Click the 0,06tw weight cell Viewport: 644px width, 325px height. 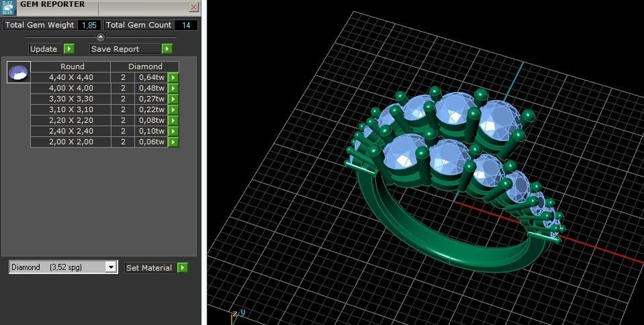(151, 141)
